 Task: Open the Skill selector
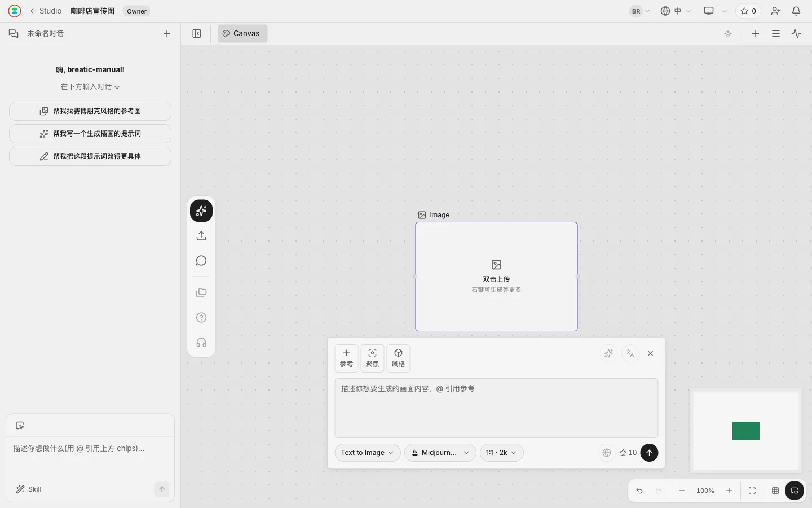(29, 489)
